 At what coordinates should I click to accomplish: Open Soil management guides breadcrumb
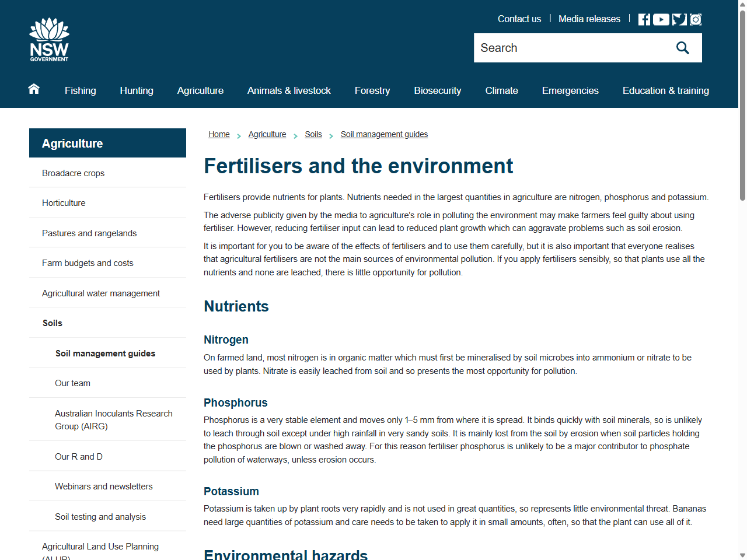pyautogui.click(x=384, y=134)
